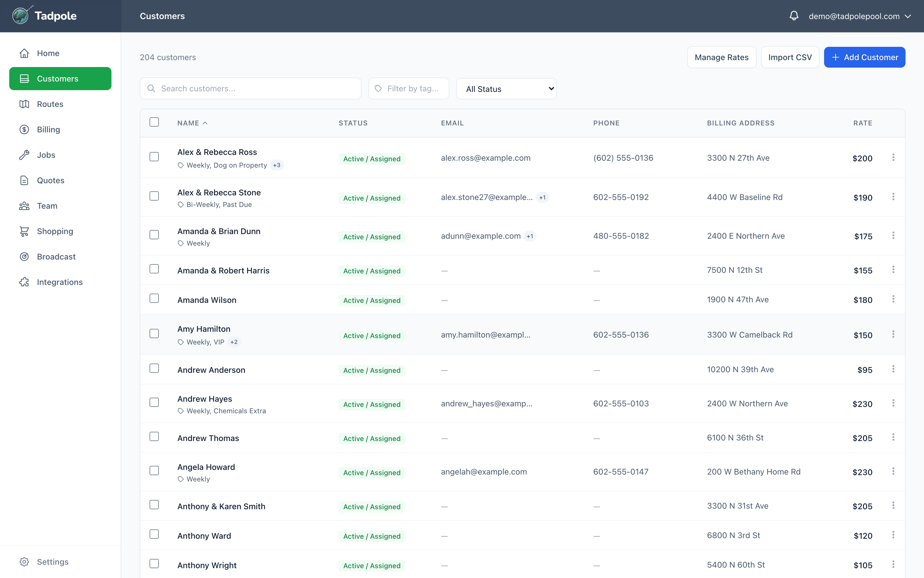Check the Angela Howard row
924x578 pixels.
click(154, 470)
